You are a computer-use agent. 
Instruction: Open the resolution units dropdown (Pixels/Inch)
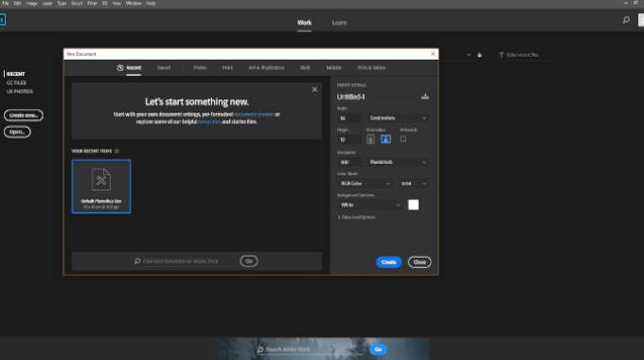pos(398,162)
